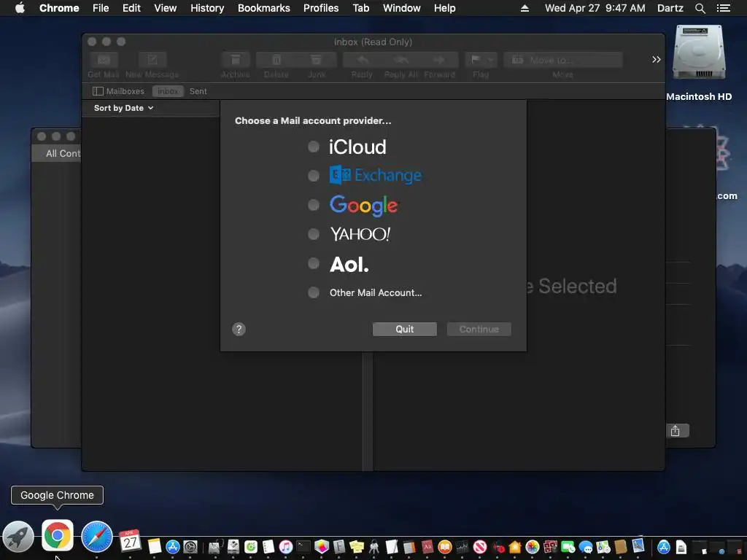Expand the toolbar overflow double-chevron

click(656, 60)
